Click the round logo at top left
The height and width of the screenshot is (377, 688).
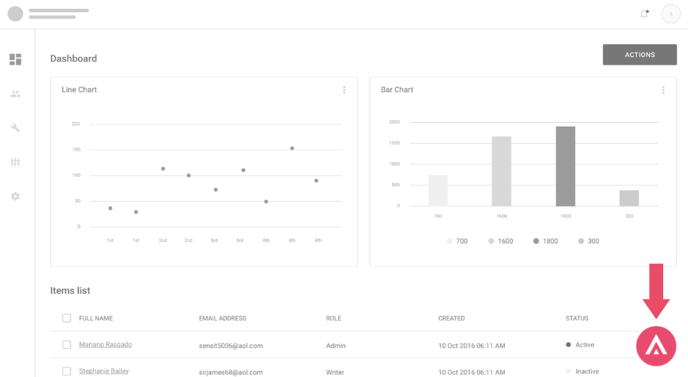[15, 14]
